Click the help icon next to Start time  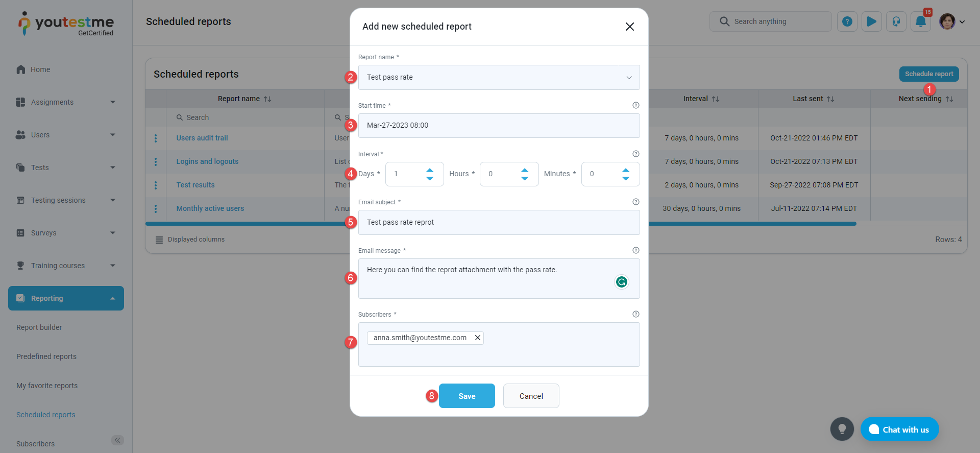coord(635,105)
